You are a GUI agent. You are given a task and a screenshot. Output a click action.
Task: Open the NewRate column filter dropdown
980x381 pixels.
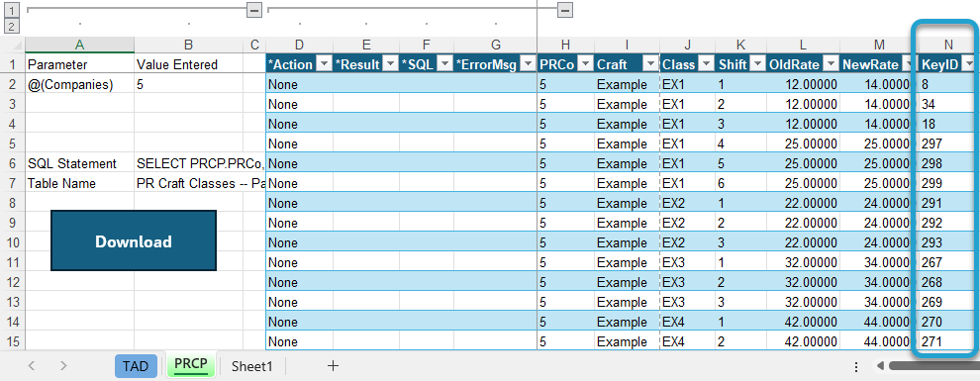908,64
